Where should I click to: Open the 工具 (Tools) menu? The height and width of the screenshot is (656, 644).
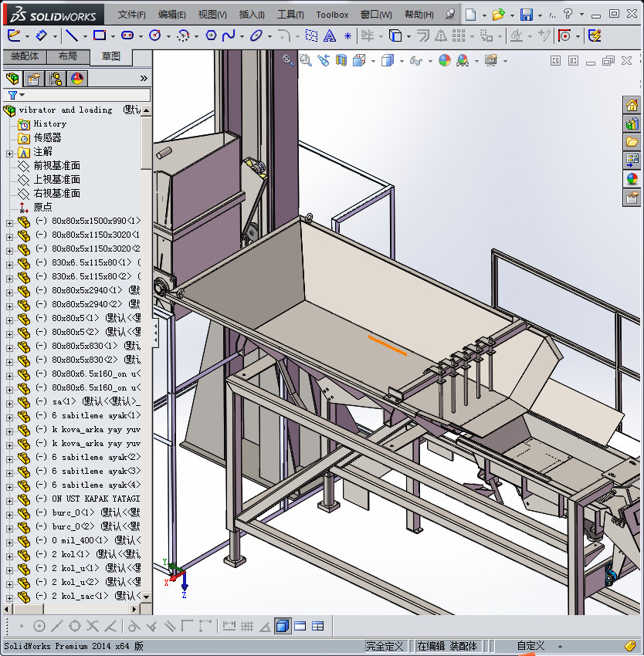coord(290,15)
